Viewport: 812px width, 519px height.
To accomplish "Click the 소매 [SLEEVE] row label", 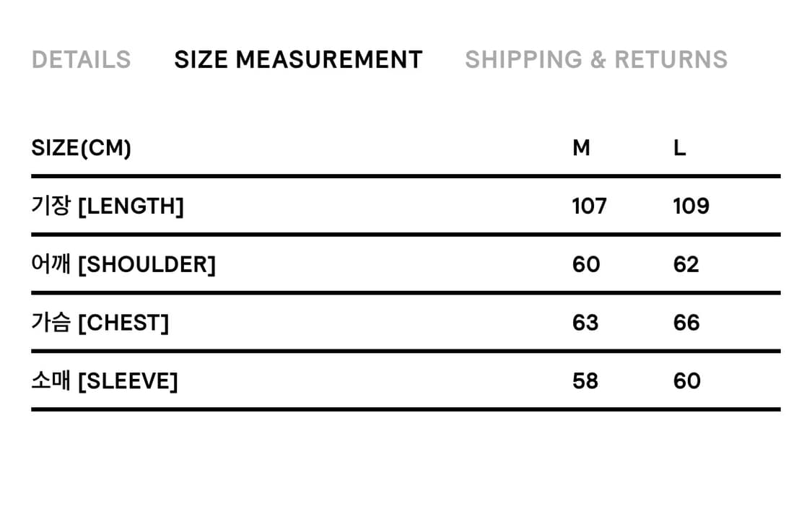I will pos(104,380).
